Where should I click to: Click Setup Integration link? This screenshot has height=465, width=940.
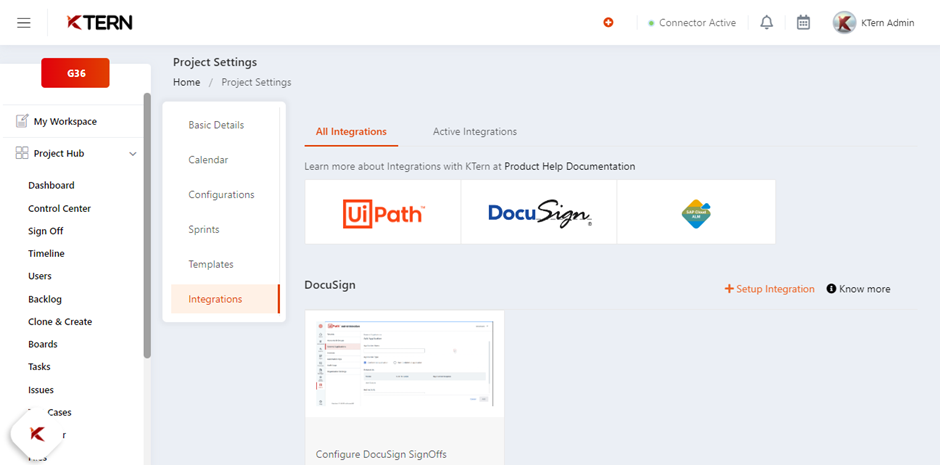(x=770, y=289)
